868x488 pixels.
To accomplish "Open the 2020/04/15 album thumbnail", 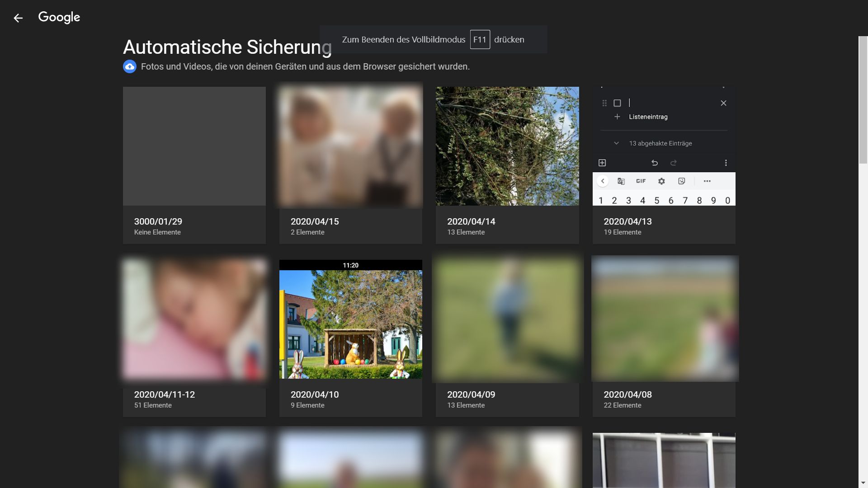I will [351, 146].
